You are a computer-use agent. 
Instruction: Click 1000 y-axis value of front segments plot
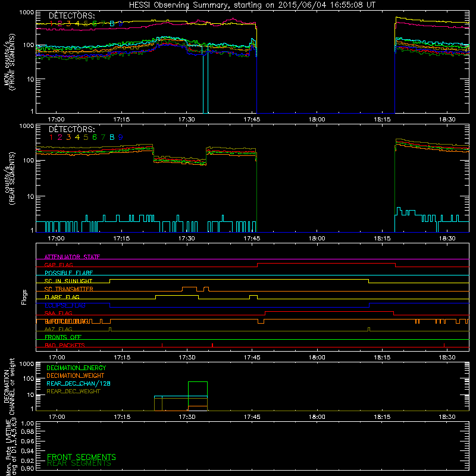pyautogui.click(x=27, y=12)
